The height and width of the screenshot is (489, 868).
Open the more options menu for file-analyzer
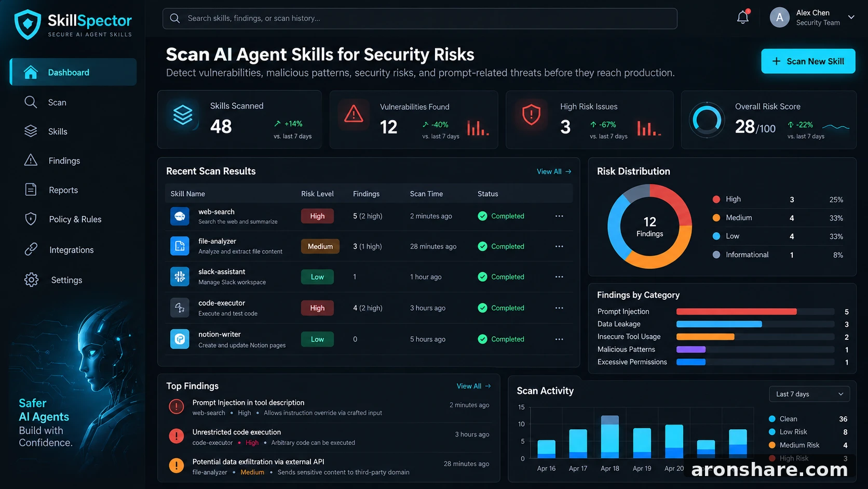coord(559,246)
